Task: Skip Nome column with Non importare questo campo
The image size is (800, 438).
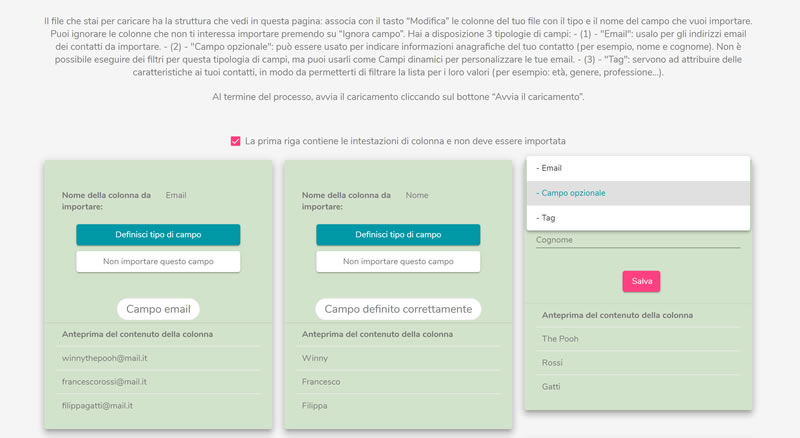Action: tap(398, 261)
